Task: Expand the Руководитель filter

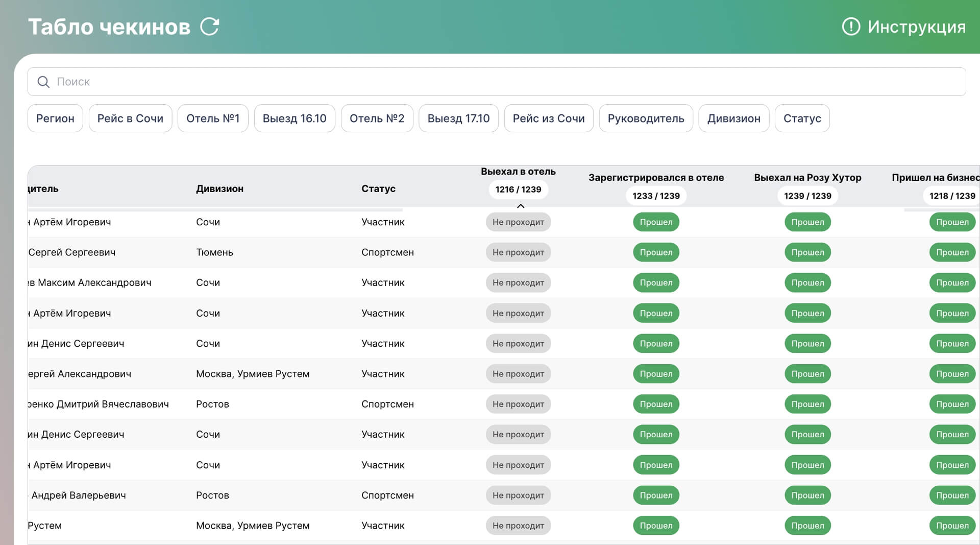Action: click(646, 119)
